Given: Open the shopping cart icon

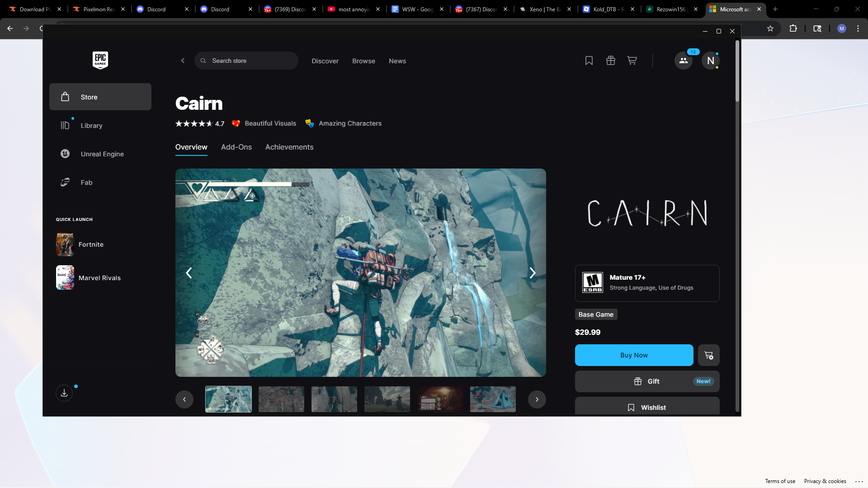Looking at the screenshot, I should [632, 61].
